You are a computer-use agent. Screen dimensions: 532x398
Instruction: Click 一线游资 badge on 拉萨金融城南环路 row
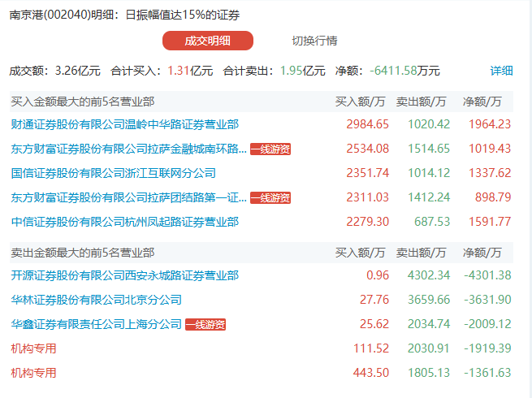click(x=270, y=149)
